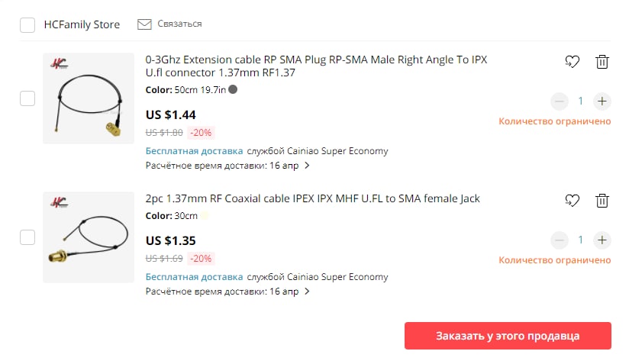This screenshot has width=629, height=364.
Task: Check the RP SMA extension cable item
Action: pyautogui.click(x=27, y=98)
